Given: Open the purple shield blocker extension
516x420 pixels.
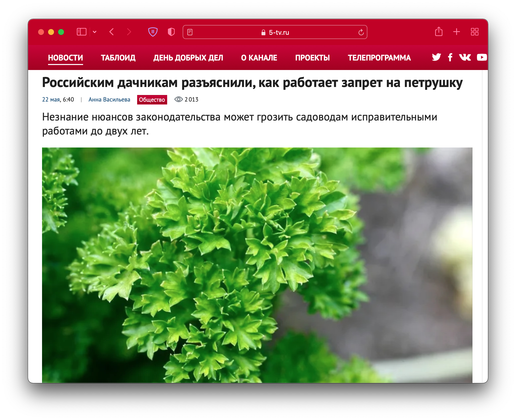Looking at the screenshot, I should click(x=153, y=32).
